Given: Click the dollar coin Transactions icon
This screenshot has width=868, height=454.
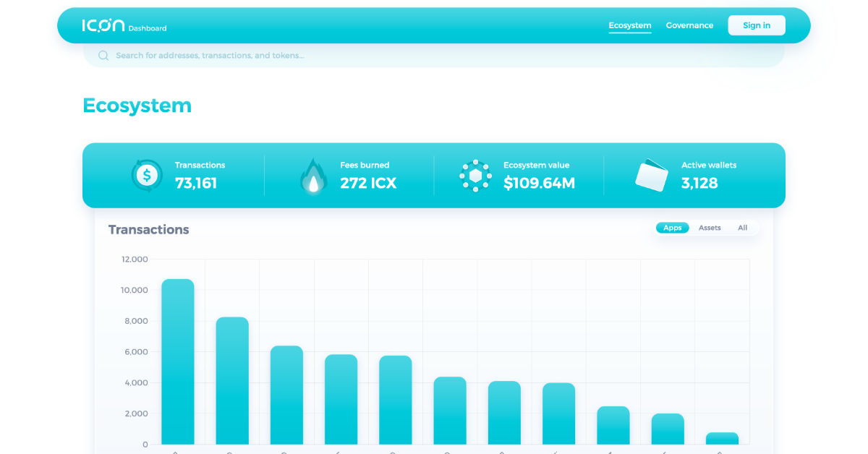Looking at the screenshot, I should pos(147,175).
